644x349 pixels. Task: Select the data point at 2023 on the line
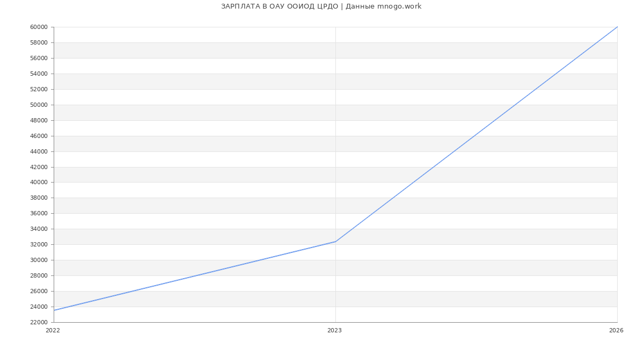(335, 242)
